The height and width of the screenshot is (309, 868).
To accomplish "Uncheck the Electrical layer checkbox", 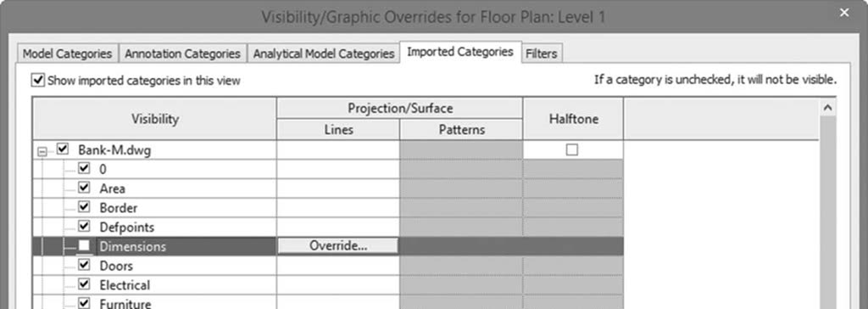I will click(84, 284).
